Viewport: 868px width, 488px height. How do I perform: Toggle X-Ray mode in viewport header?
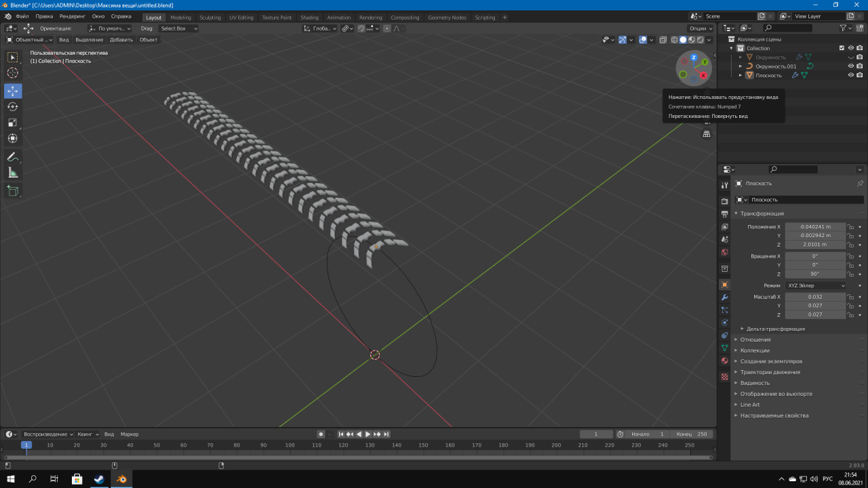click(664, 40)
